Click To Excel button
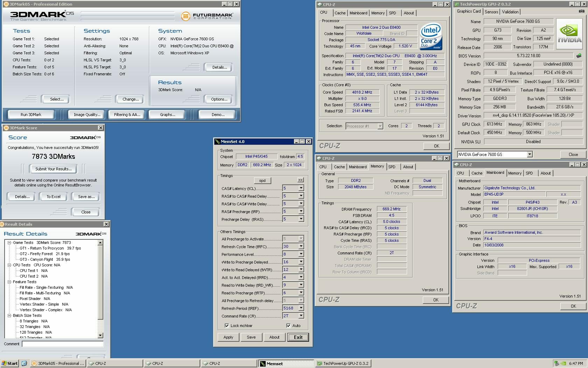 (54, 197)
